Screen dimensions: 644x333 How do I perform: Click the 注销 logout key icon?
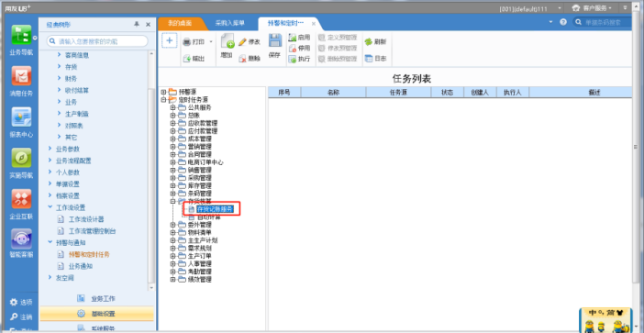coord(14,317)
